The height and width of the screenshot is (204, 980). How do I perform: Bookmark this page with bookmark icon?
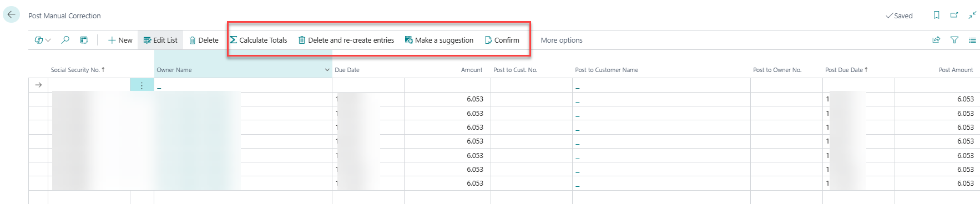936,15
